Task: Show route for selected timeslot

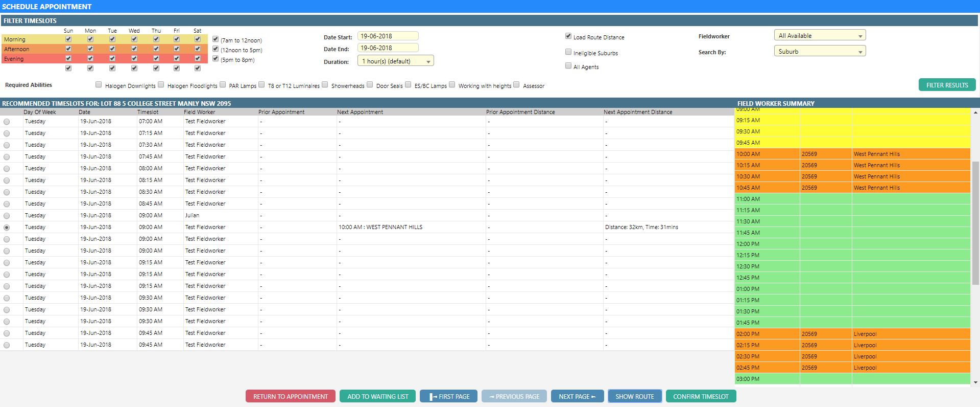Action: coord(634,396)
